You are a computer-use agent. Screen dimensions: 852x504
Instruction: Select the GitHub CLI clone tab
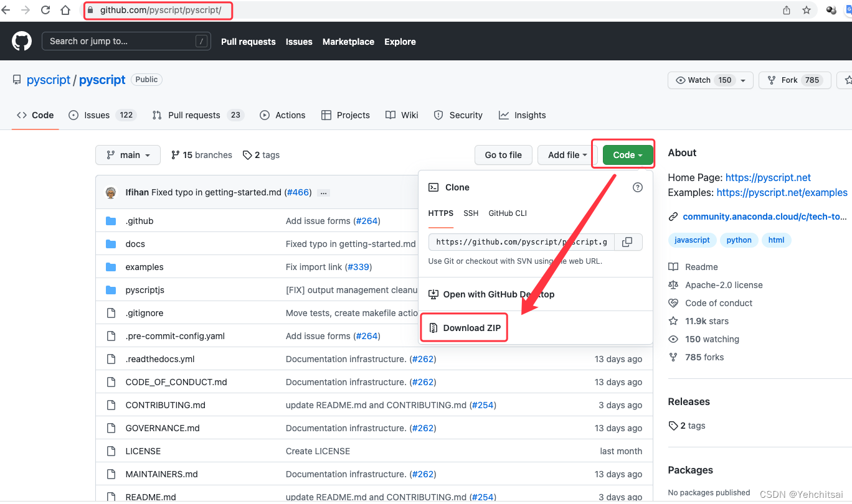[x=508, y=213]
